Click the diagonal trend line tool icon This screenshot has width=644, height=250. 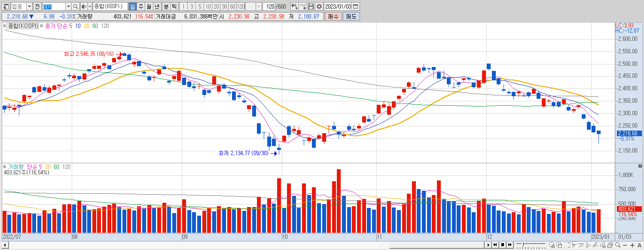(x=595, y=245)
